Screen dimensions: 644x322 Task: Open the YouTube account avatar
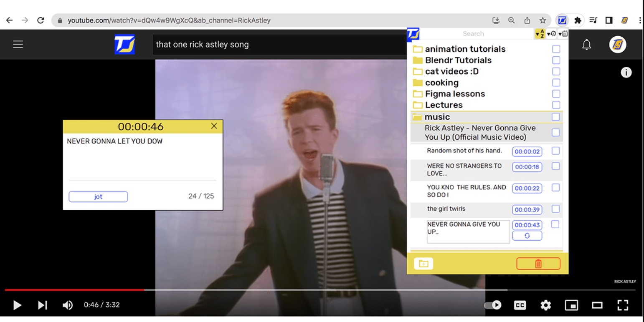click(617, 45)
